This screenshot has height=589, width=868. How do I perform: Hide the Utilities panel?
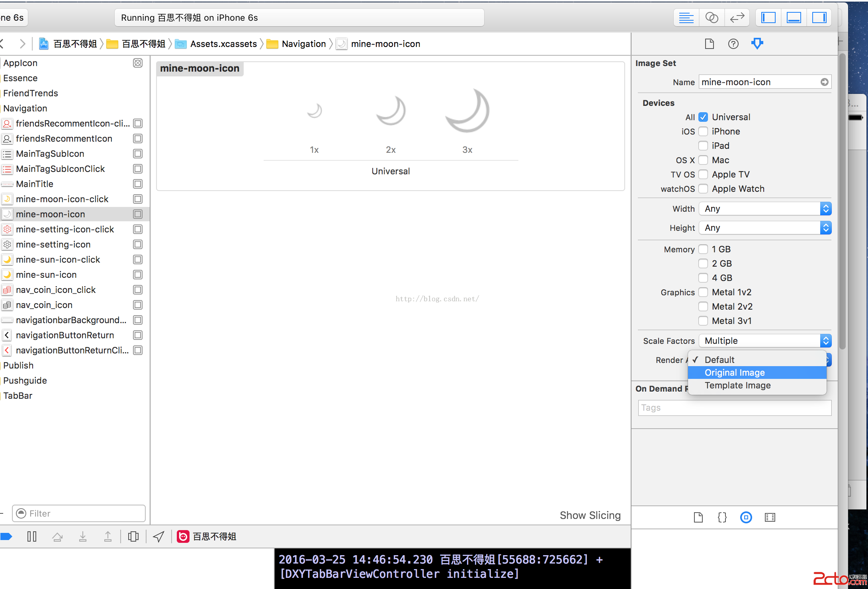[819, 18]
